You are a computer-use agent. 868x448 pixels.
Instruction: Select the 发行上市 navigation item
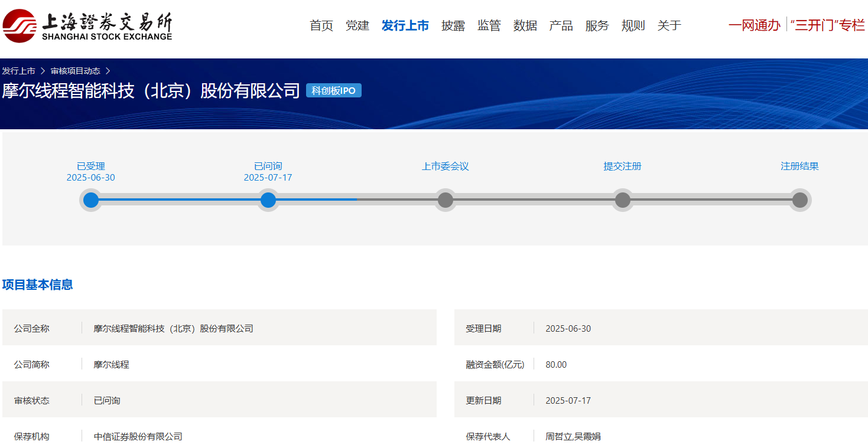pos(405,25)
